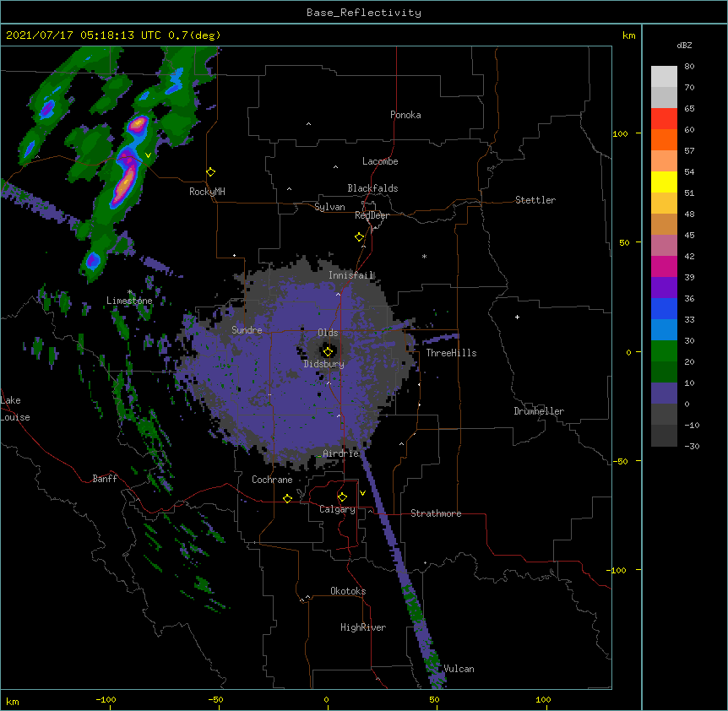Click the Strathmore city label
The width and height of the screenshot is (728, 711).
click(436, 513)
